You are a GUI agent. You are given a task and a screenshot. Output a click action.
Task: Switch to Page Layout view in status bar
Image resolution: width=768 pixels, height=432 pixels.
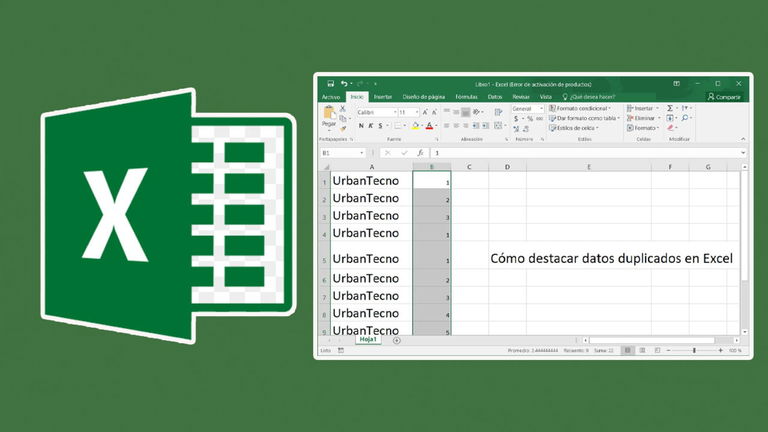tap(642, 351)
